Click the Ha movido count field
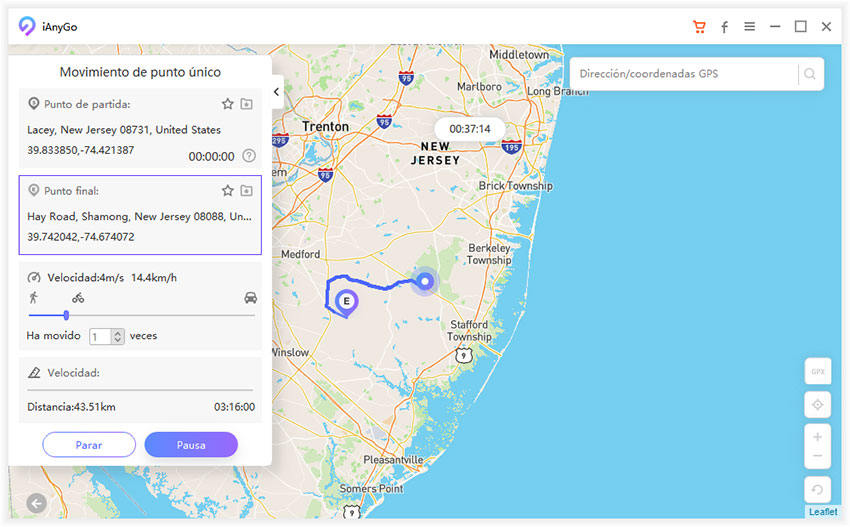850x527 pixels. (x=101, y=337)
